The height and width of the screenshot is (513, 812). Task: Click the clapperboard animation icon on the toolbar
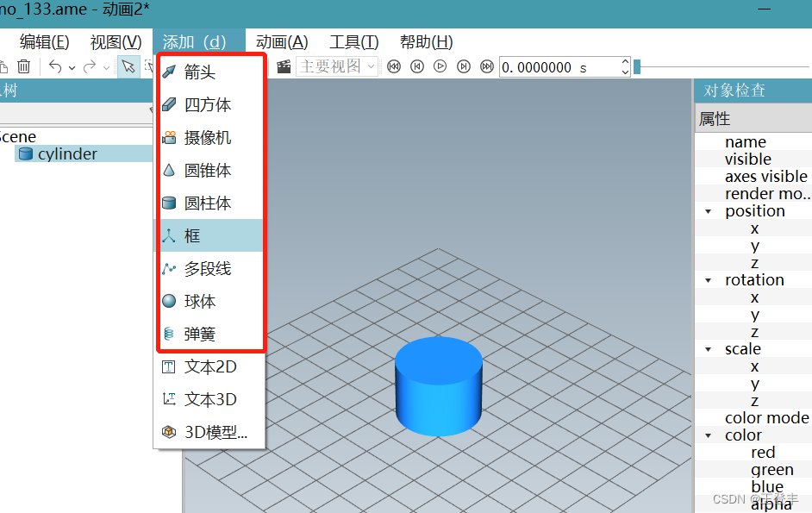[x=284, y=66]
